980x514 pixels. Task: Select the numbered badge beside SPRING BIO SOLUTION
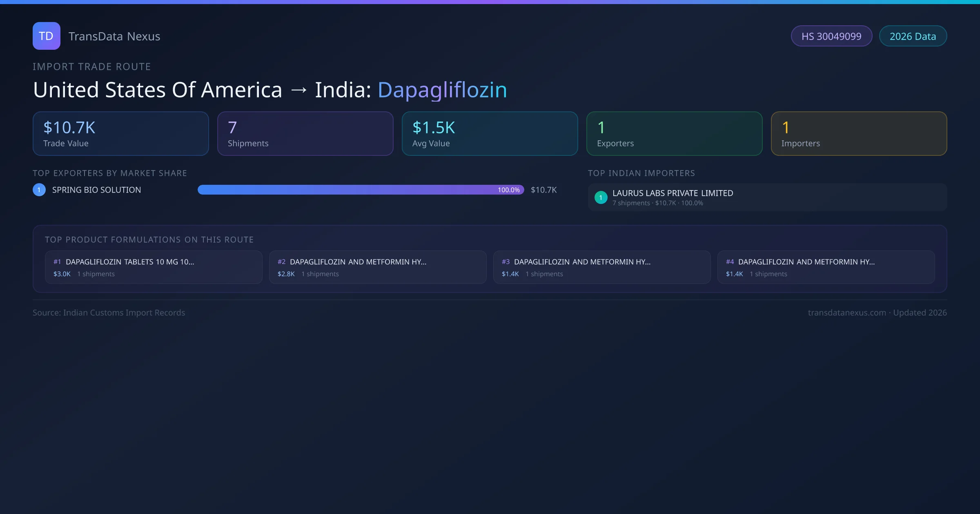pyautogui.click(x=39, y=189)
